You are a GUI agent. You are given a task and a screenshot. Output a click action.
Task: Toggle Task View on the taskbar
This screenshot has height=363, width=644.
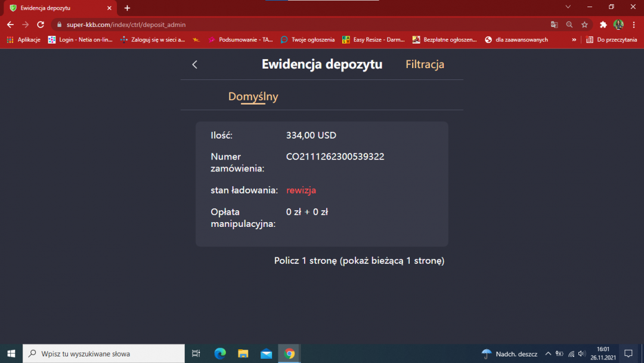tap(196, 353)
